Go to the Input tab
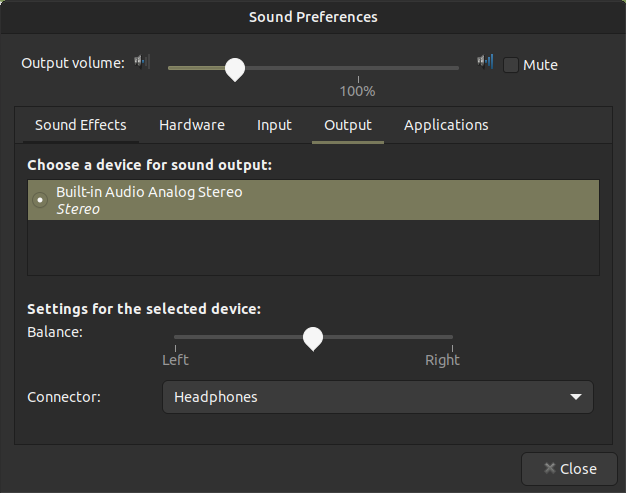This screenshot has width=626, height=493. coord(274,125)
